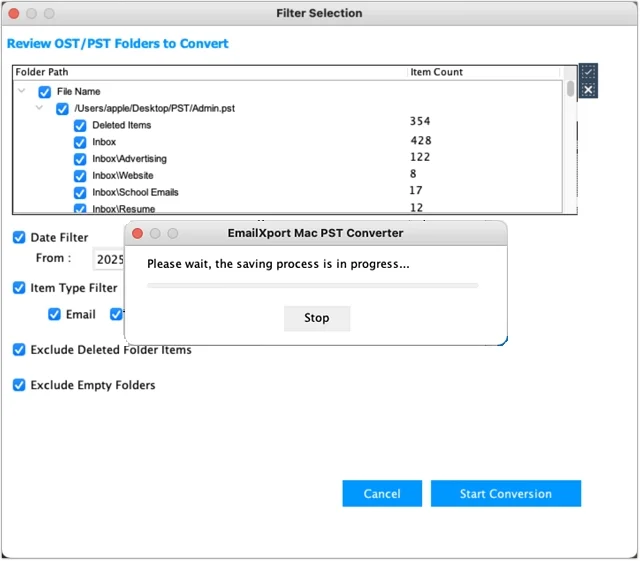Image resolution: width=640 pixels, height=561 pixels.
Task: Click the select-all folders icon
Action: click(x=588, y=72)
